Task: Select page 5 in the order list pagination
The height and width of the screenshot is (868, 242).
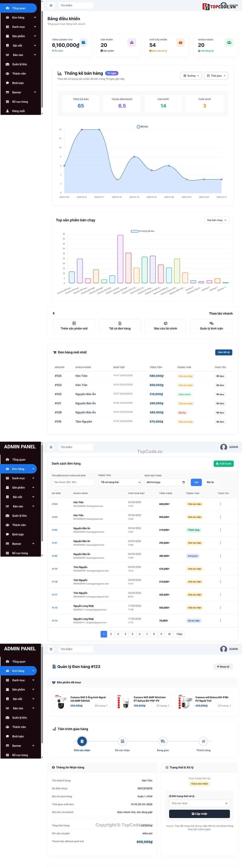Action: point(133,634)
